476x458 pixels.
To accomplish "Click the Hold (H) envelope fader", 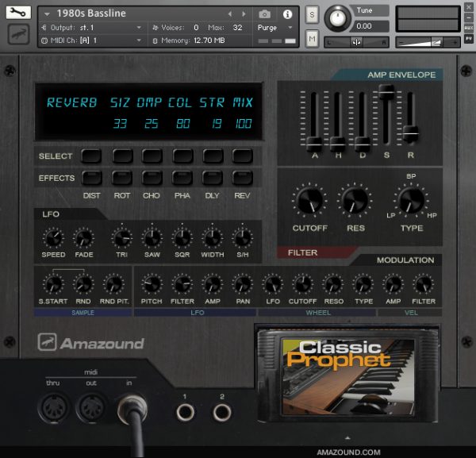I will click(x=338, y=144).
